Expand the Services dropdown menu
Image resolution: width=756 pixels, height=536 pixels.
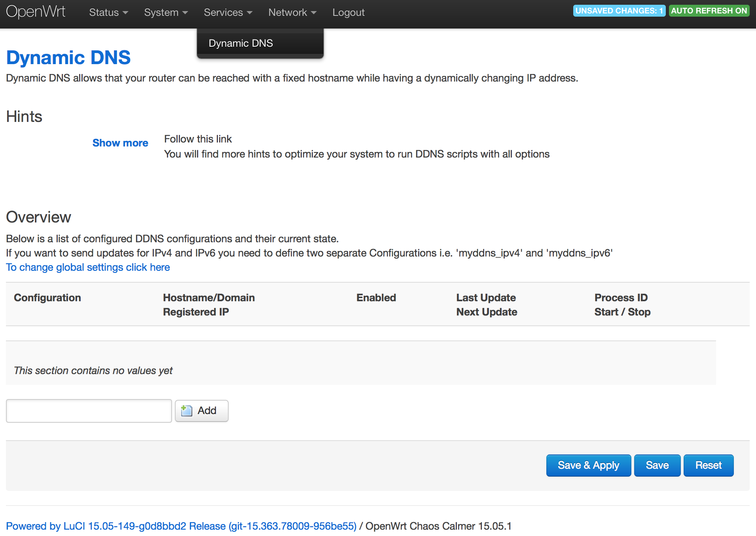228,12
